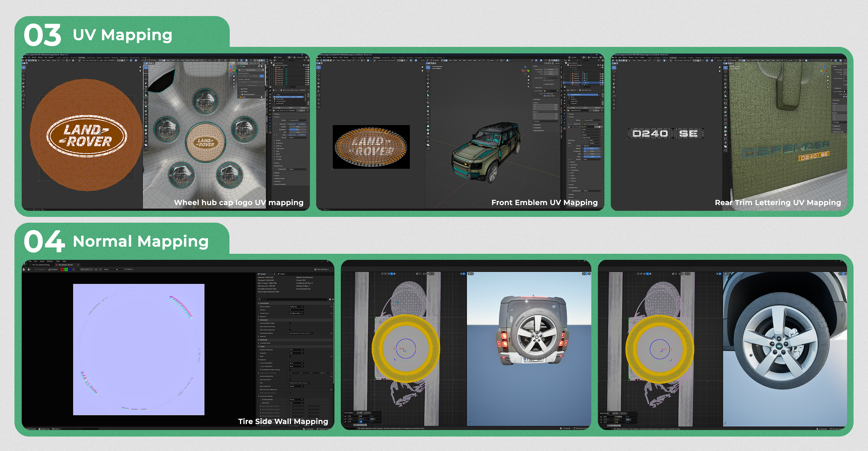This screenshot has height=451, width=868.
Task: Open Pipeline menu in Front Emblem Blender window
Action: [x=346, y=58]
